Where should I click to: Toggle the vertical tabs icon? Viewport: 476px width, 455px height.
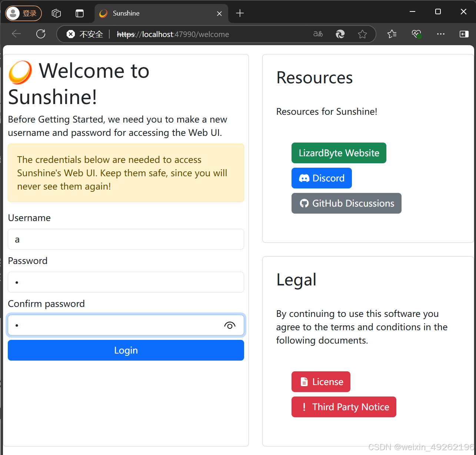coord(80,13)
